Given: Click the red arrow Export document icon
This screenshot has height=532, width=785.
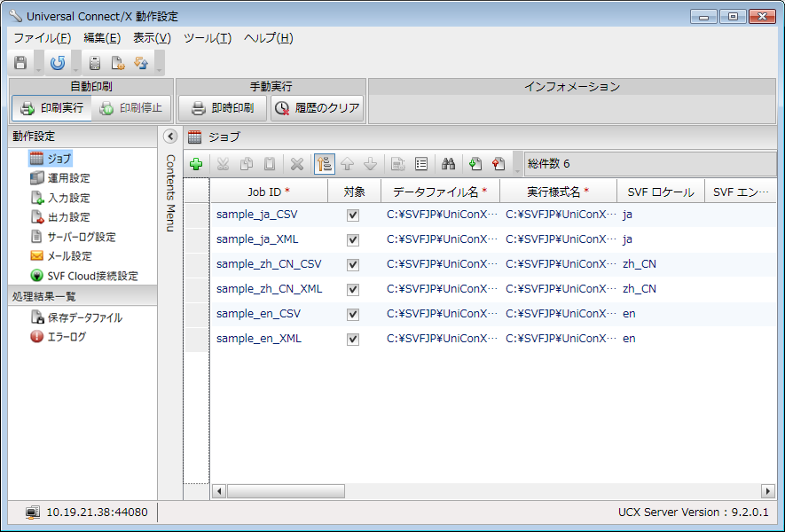Looking at the screenshot, I should 498,164.
